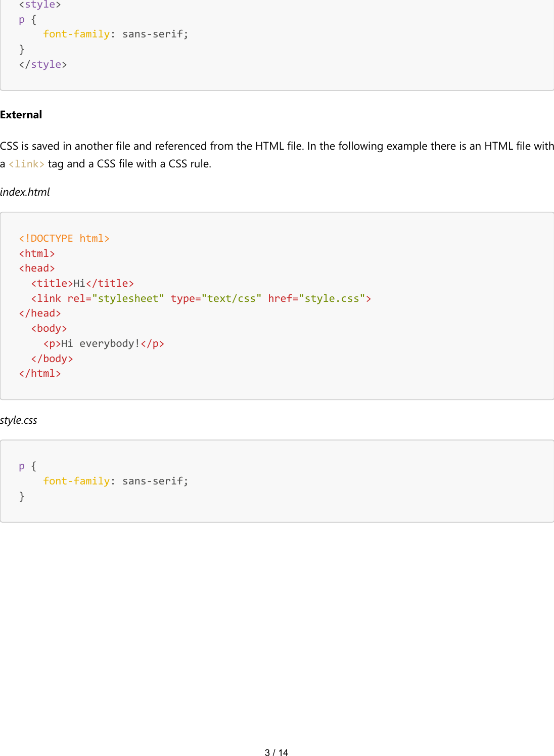Select the font-family property in style.css block

point(76,480)
